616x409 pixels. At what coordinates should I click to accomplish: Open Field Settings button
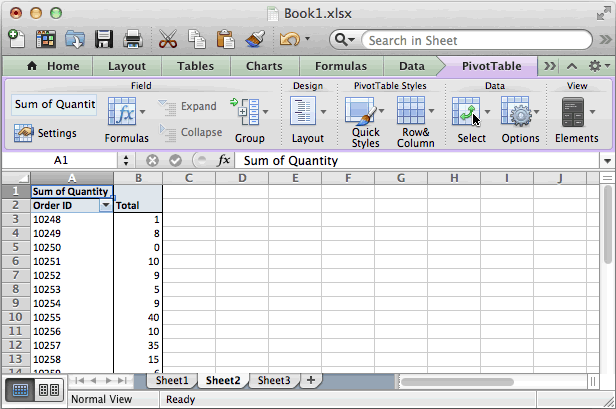click(45, 133)
